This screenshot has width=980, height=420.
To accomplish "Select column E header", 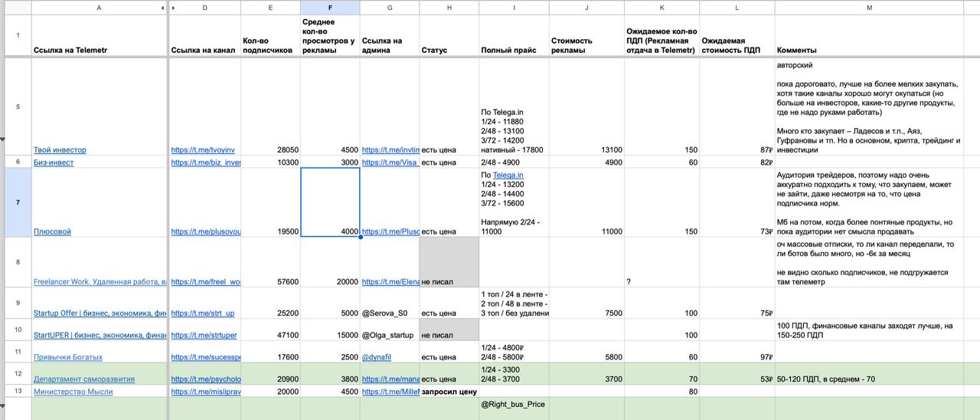I will [x=270, y=8].
